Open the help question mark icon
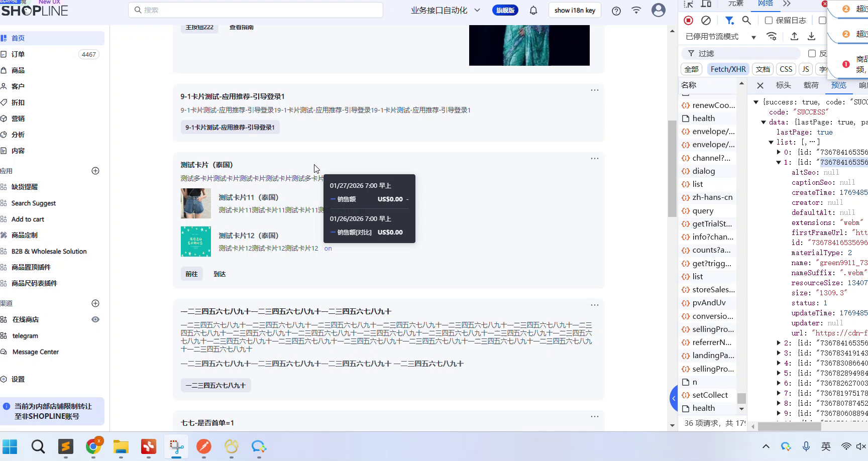Screen dimensions: 868x461 (x=616, y=11)
